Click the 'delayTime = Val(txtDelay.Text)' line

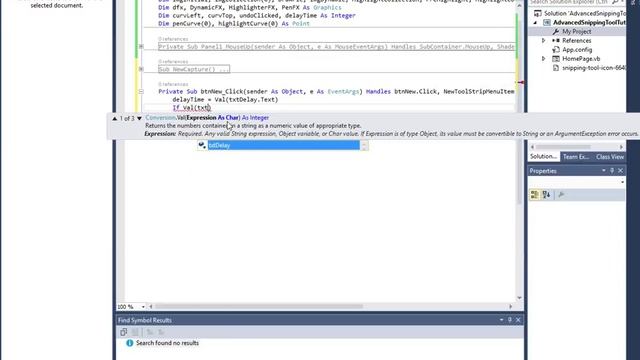[225, 100]
